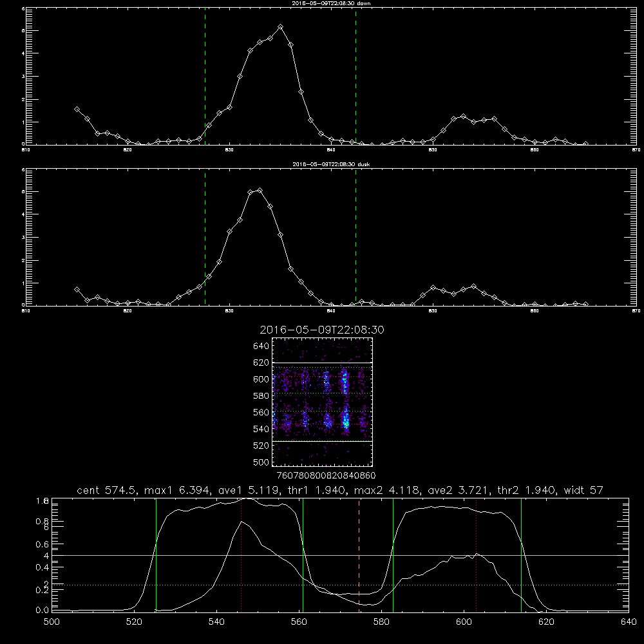Select the "widt 57" value in stats line

[x=583, y=490]
